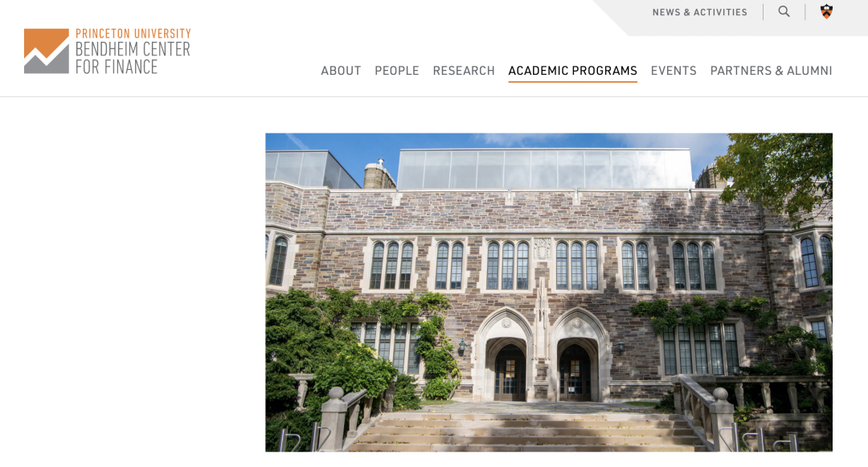Click the Bendheim Center for Finance title
The image size is (868, 467).
pyautogui.click(x=133, y=58)
